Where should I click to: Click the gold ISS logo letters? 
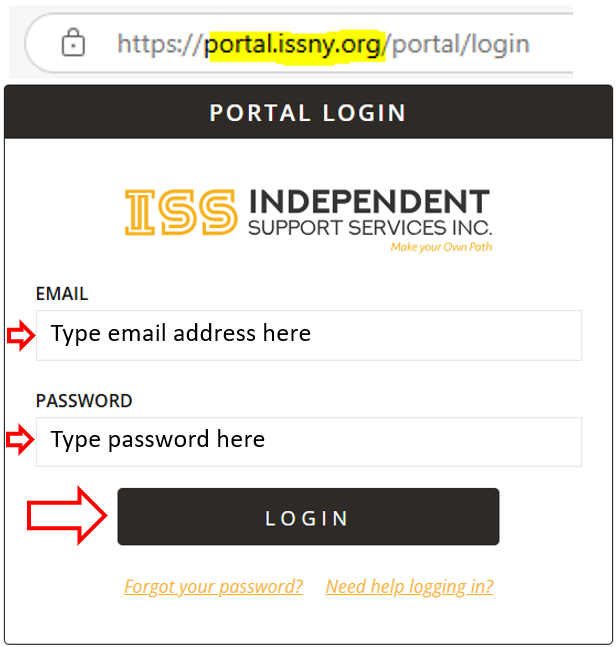click(x=181, y=213)
